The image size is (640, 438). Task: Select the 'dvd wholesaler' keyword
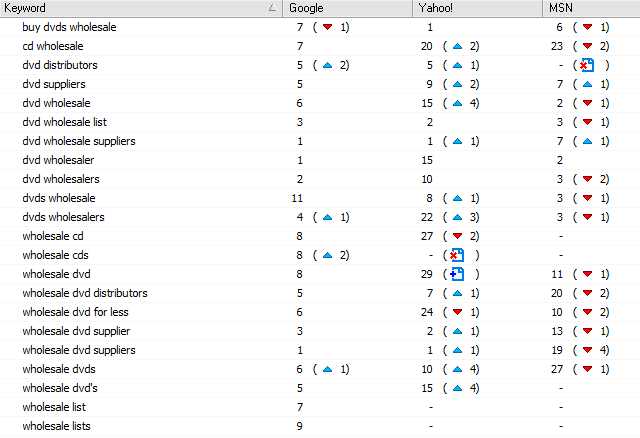58,160
